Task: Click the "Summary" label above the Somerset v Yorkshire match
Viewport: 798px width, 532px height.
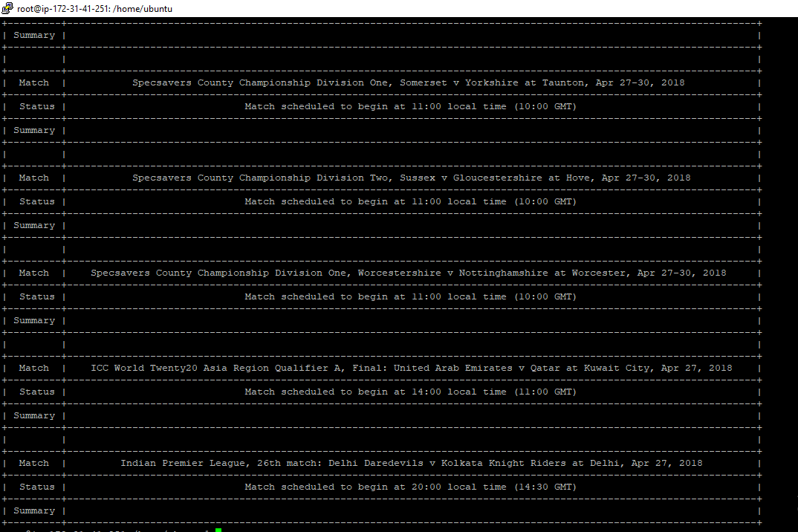Action: tap(34, 35)
